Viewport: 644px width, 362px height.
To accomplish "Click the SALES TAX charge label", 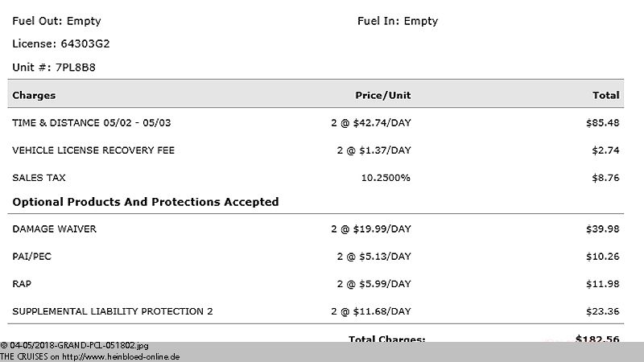I will tap(39, 178).
